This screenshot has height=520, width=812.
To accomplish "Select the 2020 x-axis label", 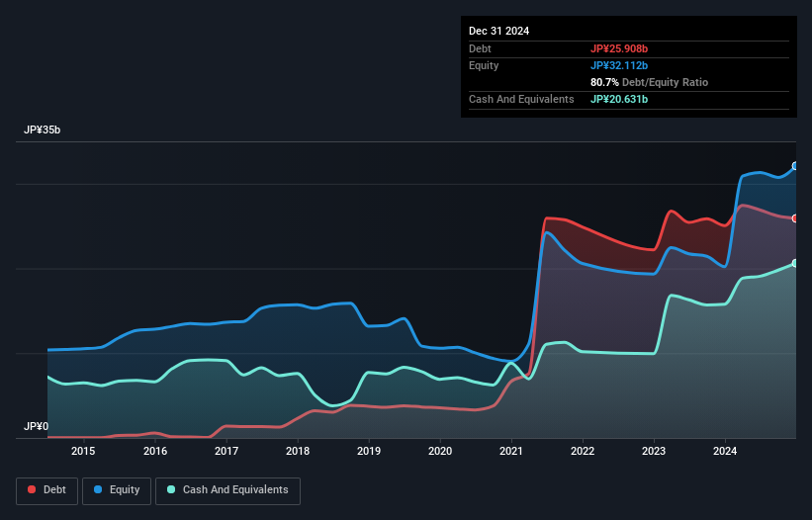I will pos(440,451).
